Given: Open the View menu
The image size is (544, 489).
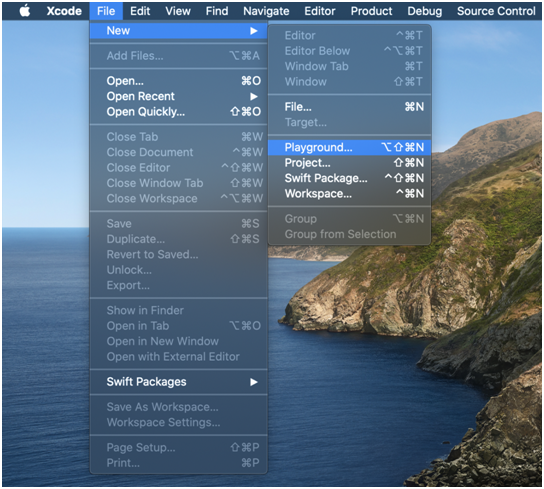Looking at the screenshot, I should click(x=178, y=11).
